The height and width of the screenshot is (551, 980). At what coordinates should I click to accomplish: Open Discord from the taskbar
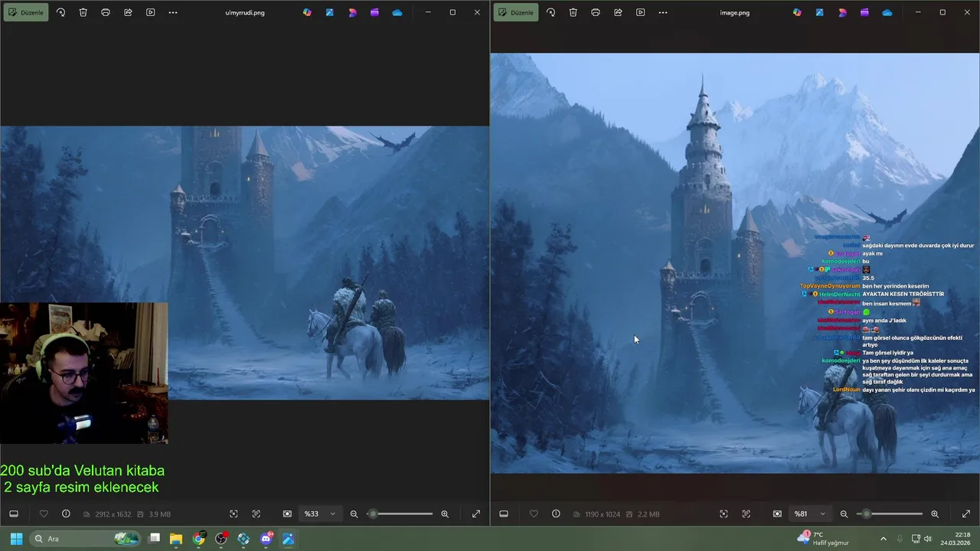(x=266, y=539)
